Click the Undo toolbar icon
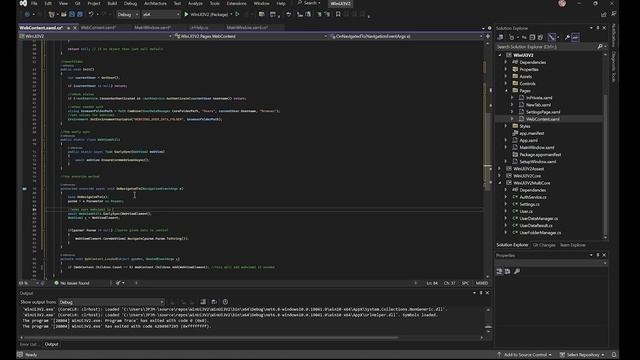This screenshot has height=360, width=640. (91, 14)
